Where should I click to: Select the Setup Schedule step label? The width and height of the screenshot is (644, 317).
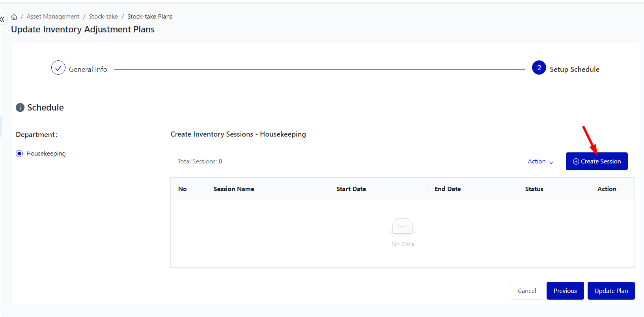pos(574,69)
